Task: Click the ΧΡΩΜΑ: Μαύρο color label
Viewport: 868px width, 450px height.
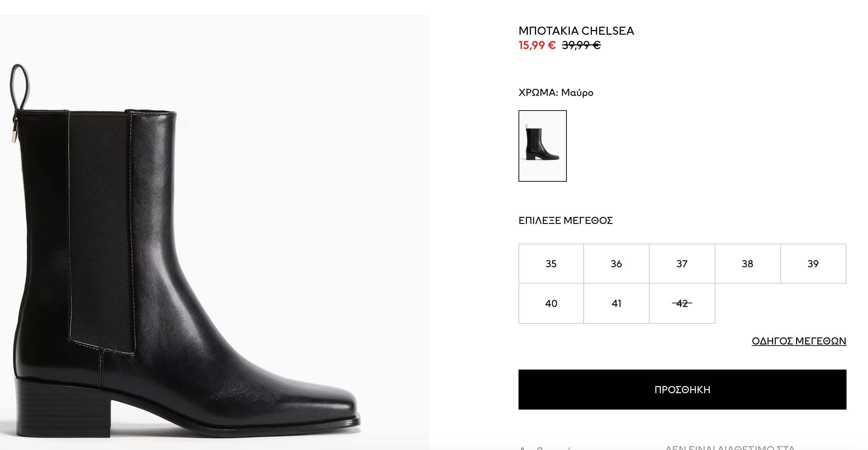Action: point(555,93)
